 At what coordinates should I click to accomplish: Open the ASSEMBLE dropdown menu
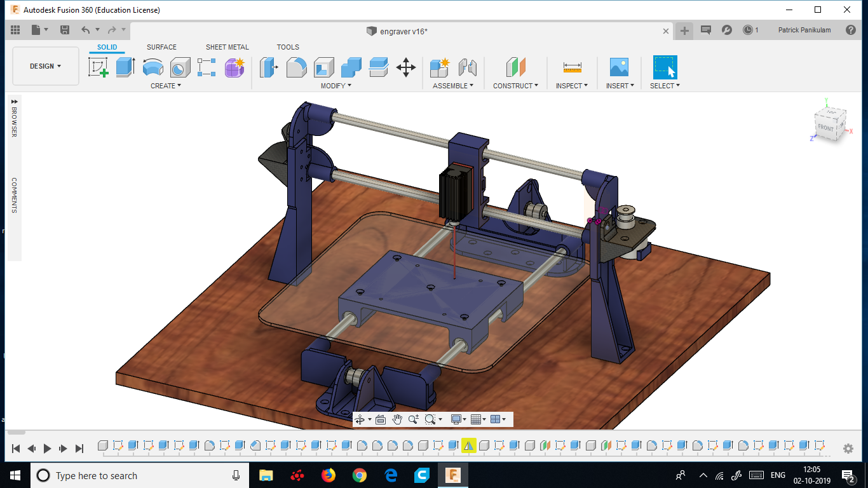point(452,86)
